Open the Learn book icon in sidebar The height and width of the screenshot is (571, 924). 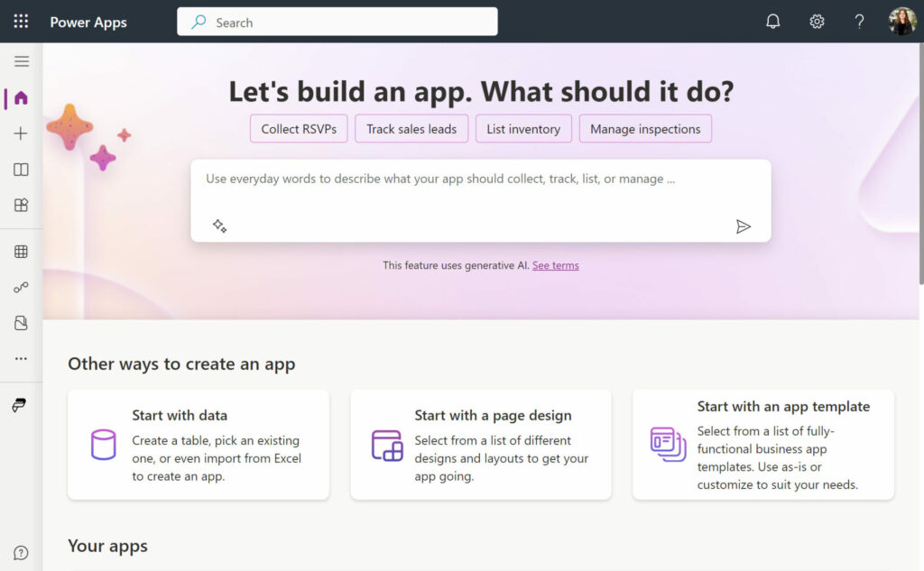(x=22, y=170)
